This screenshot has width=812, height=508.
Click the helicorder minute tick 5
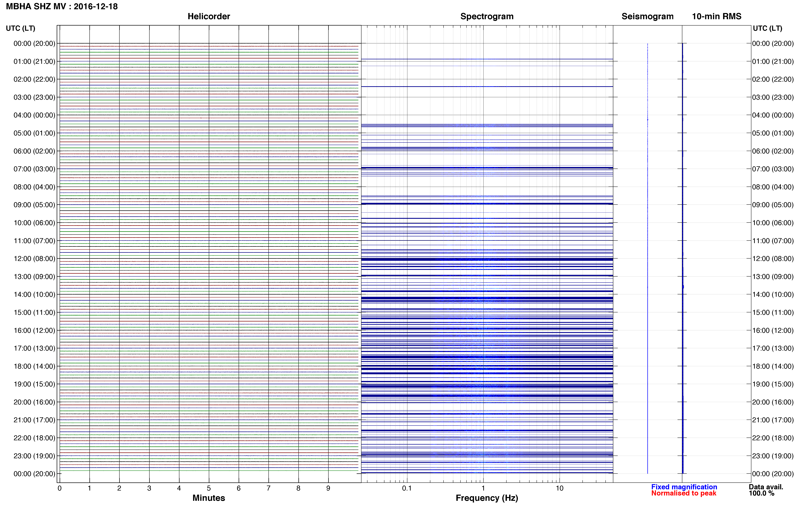point(209,488)
